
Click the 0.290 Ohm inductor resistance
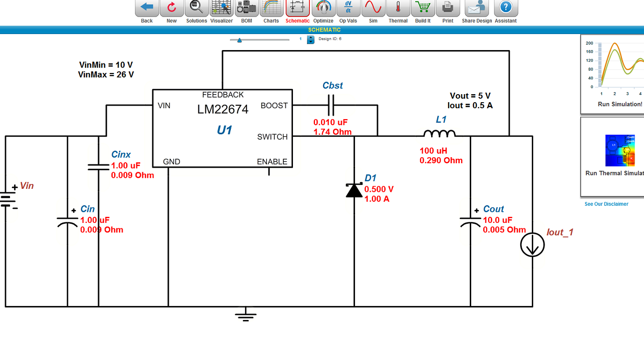click(441, 160)
